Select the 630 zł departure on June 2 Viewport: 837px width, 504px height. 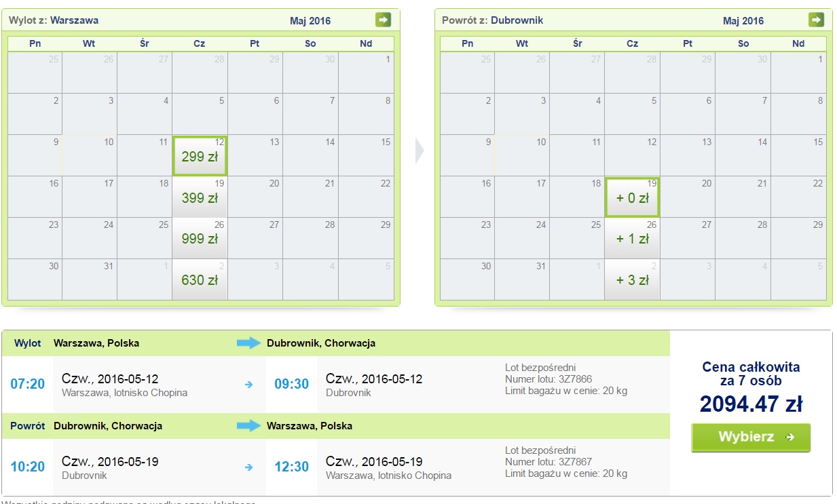pos(200,279)
